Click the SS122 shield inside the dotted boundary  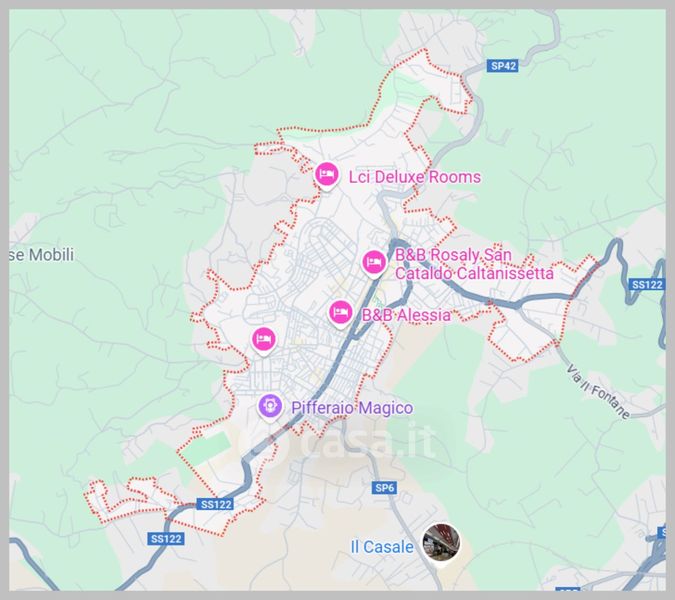216,504
